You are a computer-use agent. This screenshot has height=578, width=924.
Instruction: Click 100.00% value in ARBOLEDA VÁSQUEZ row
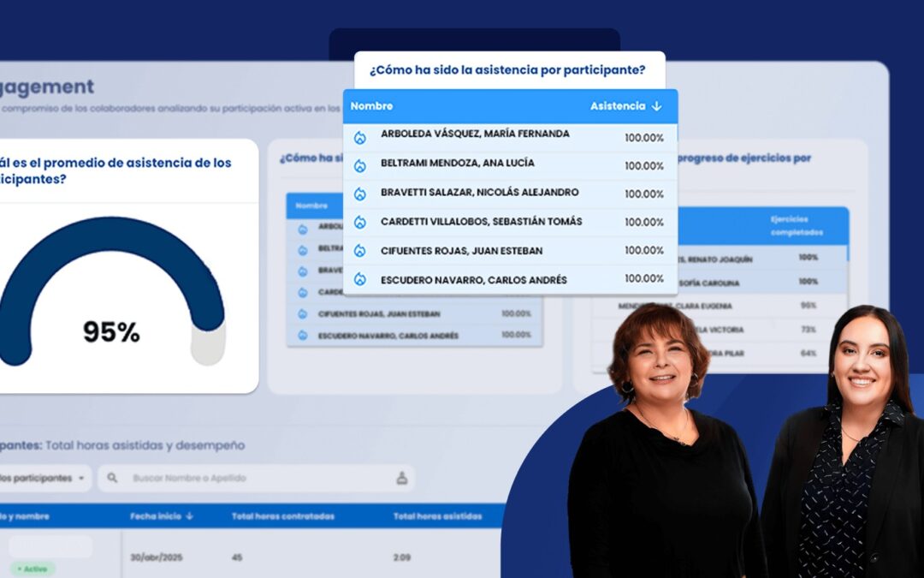(x=644, y=138)
